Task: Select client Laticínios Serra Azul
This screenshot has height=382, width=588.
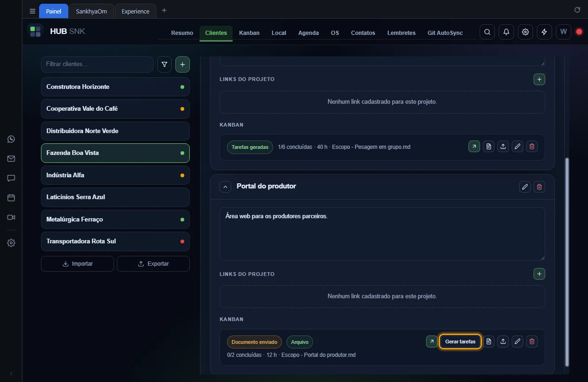Action: pyautogui.click(x=115, y=197)
